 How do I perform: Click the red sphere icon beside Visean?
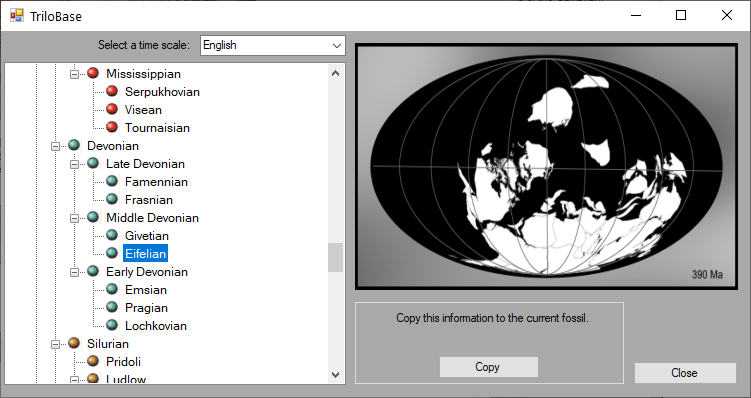coord(112,109)
